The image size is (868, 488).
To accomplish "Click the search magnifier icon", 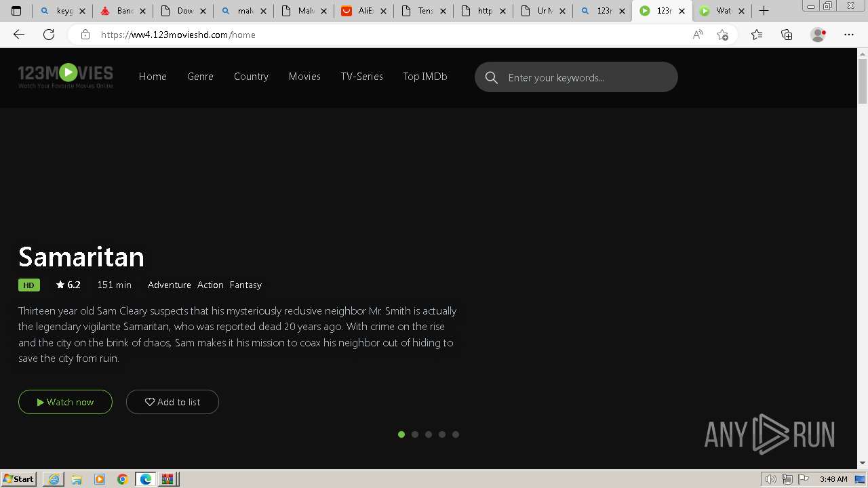I will click(492, 77).
